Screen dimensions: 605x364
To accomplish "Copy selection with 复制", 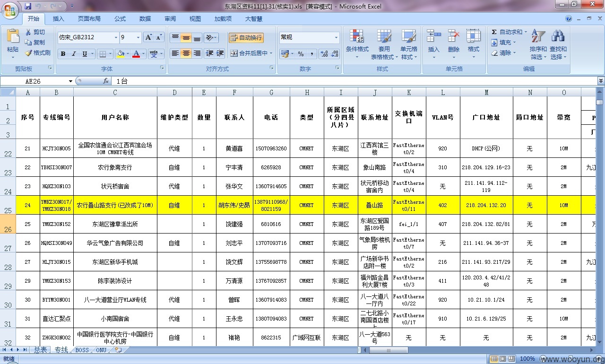I will pyautogui.click(x=35, y=43).
